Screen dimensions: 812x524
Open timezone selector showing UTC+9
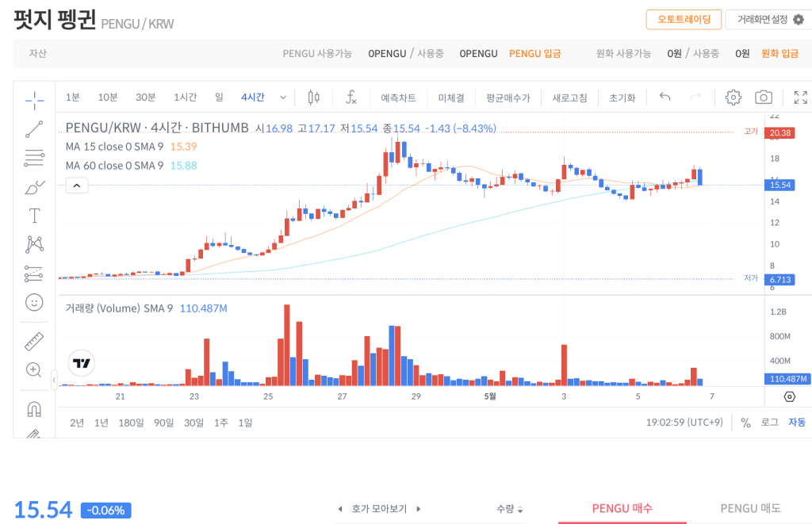pyautogui.click(x=684, y=423)
